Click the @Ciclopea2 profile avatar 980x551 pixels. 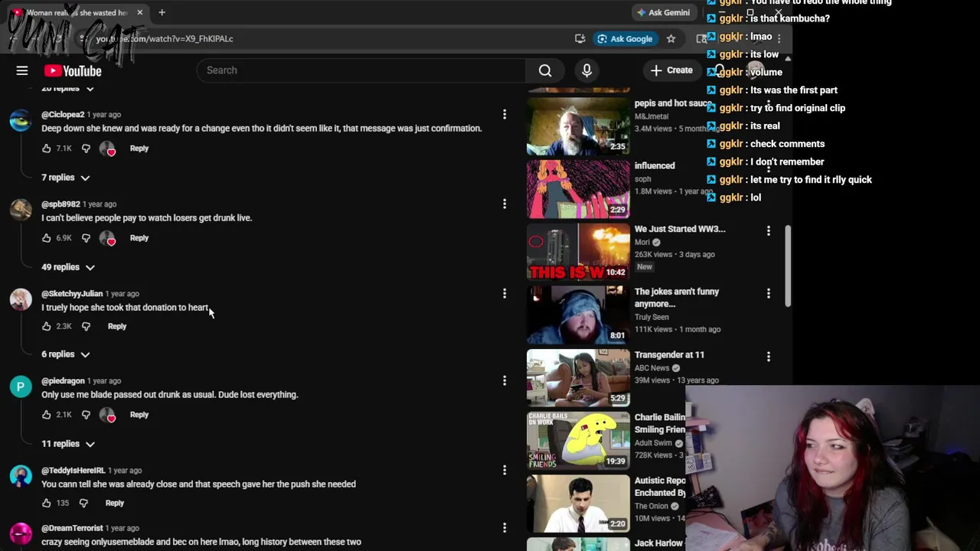21,120
